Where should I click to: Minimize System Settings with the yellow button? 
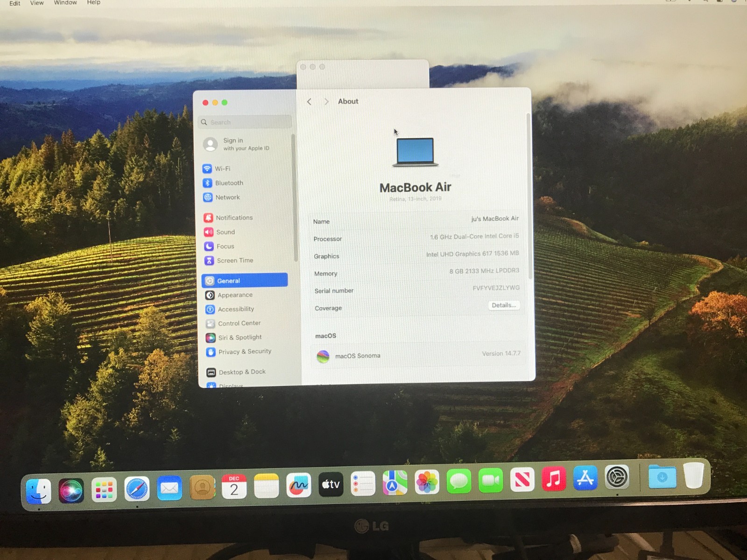tap(215, 102)
